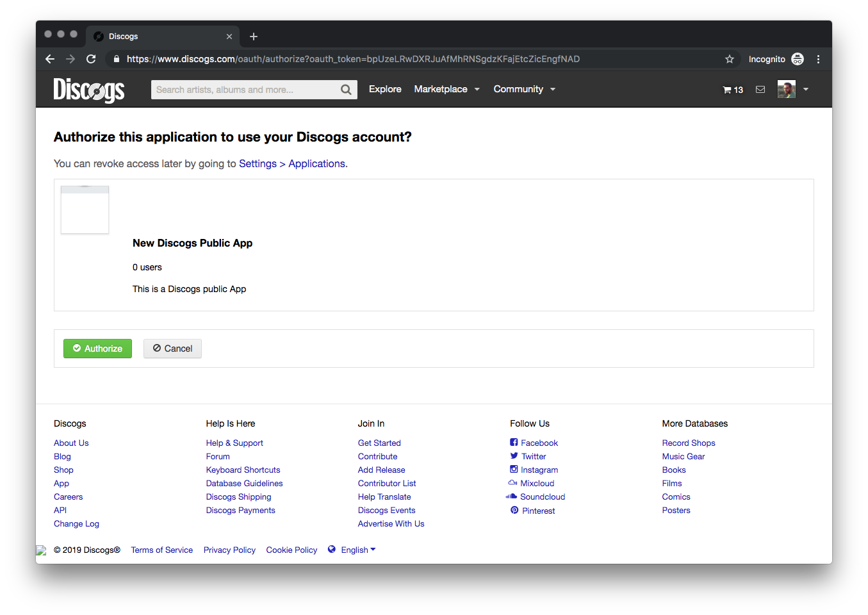Open the inbox envelope icon

click(x=760, y=90)
